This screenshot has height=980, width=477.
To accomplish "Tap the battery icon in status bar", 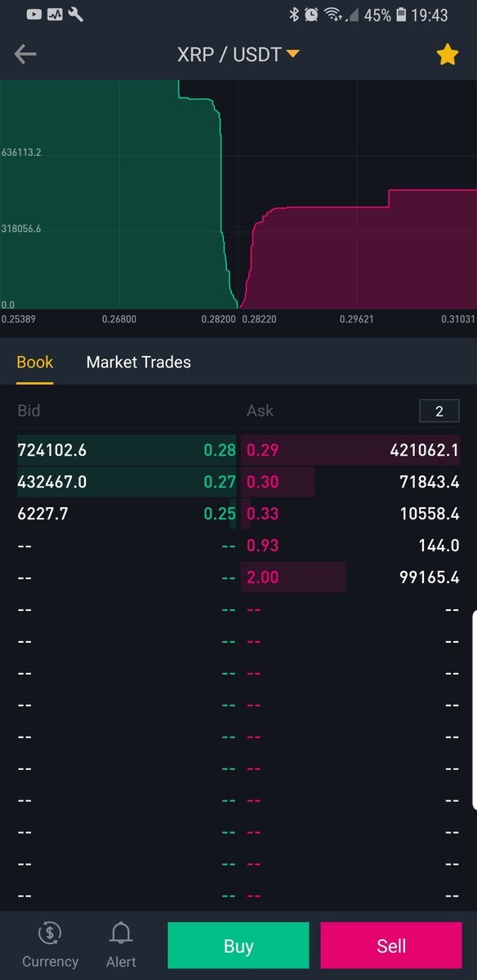I will [x=402, y=15].
